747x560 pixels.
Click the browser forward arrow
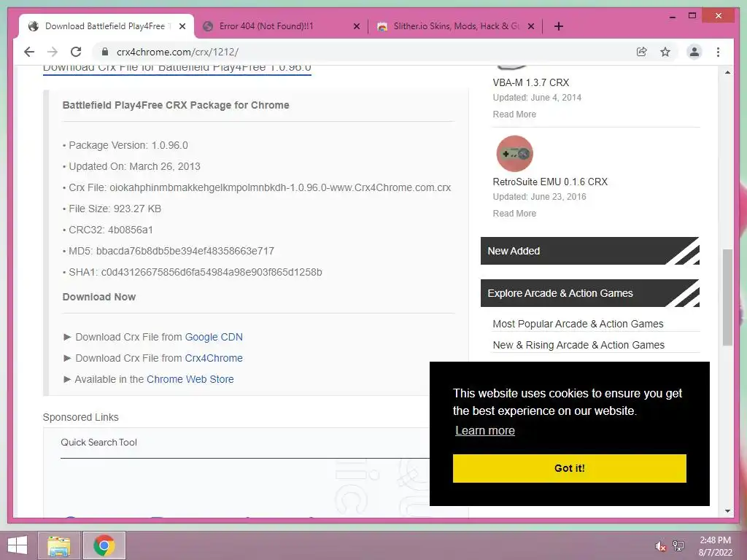point(53,52)
